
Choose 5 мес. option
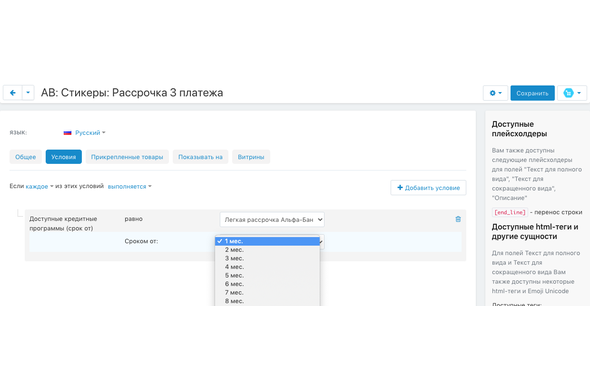tap(267, 275)
